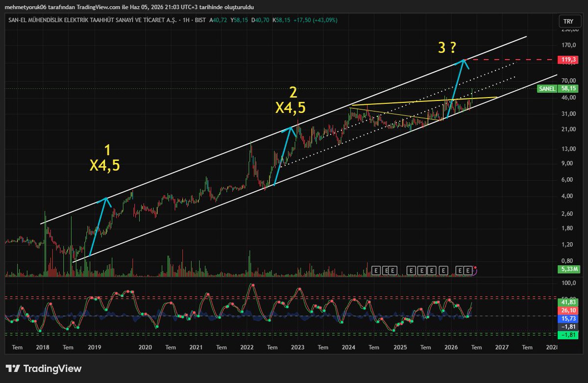Click the 5,33 M volume label
This screenshot has width=588, height=383.
568,269
